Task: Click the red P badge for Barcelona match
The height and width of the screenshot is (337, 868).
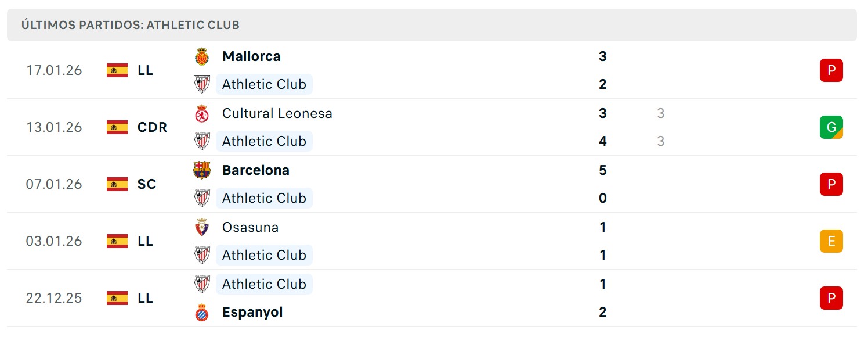Action: 831,184
